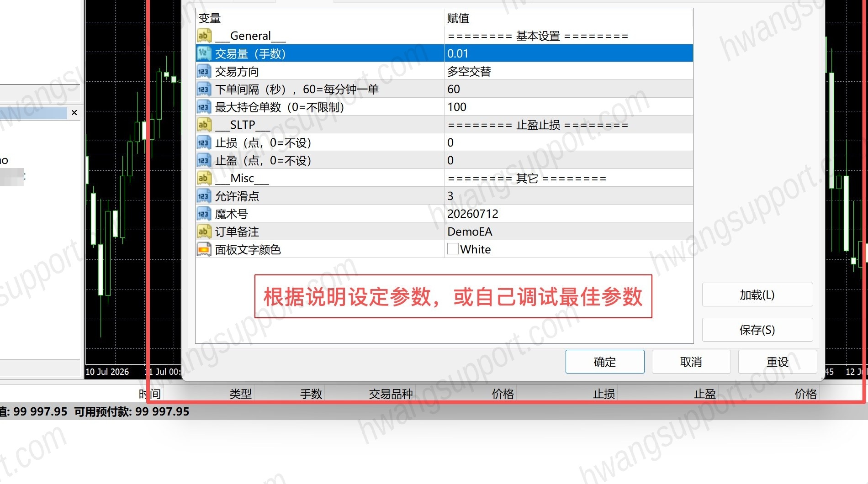Click the __SLTP__ section label

(x=243, y=125)
